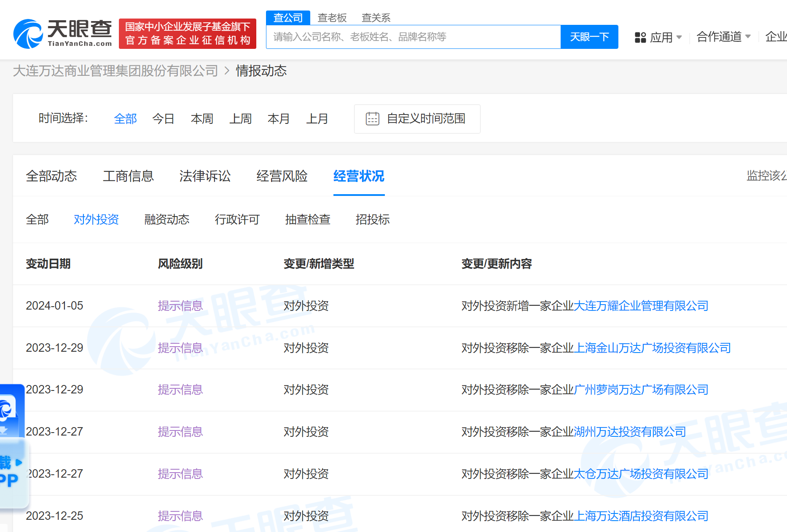Switch to 查老板 search mode

tap(332, 18)
